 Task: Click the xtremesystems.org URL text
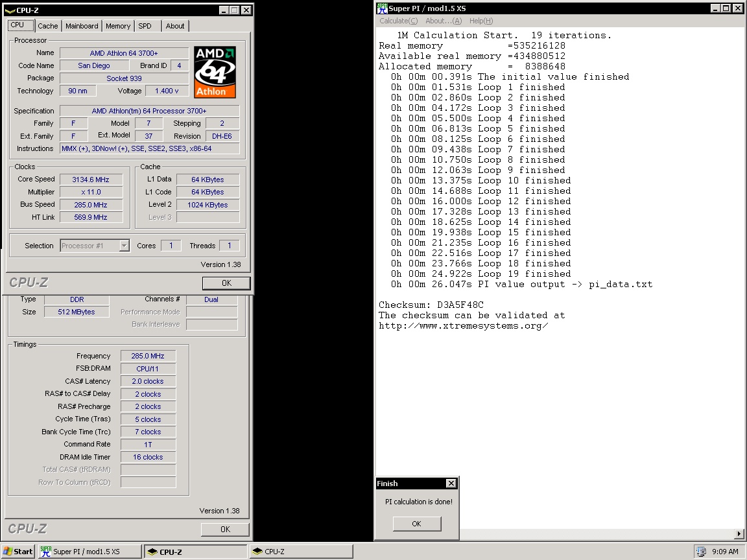[464, 326]
